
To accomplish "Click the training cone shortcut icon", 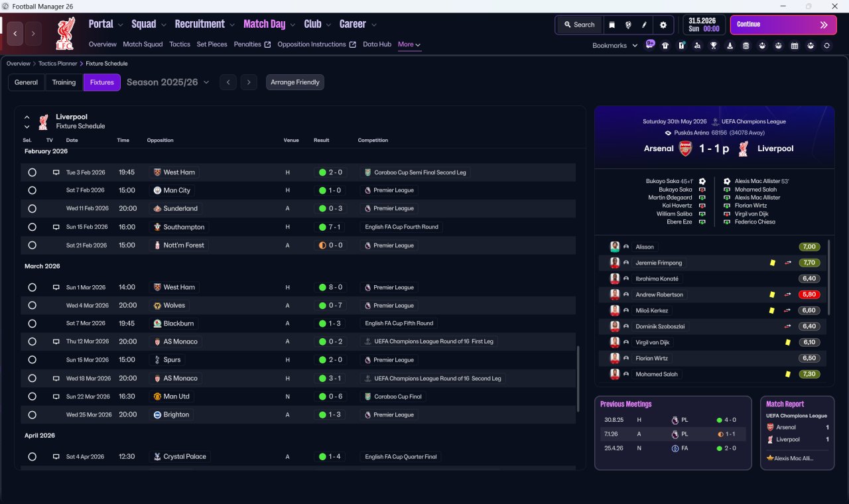I will click(x=730, y=46).
